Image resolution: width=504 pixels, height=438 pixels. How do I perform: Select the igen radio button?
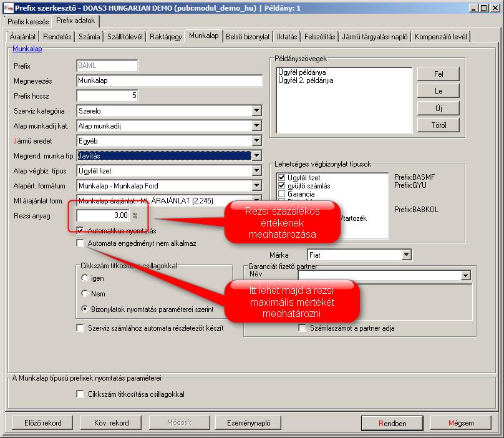85,278
